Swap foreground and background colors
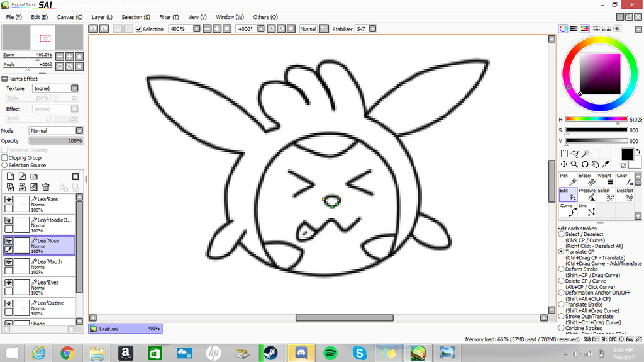This screenshot has height=362, width=644. click(638, 151)
